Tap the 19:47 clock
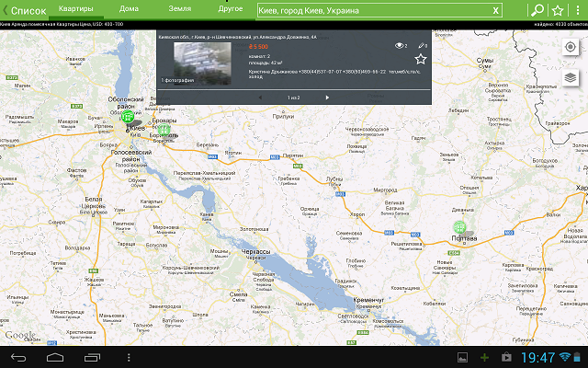This screenshot has width=588, height=368. click(x=537, y=358)
